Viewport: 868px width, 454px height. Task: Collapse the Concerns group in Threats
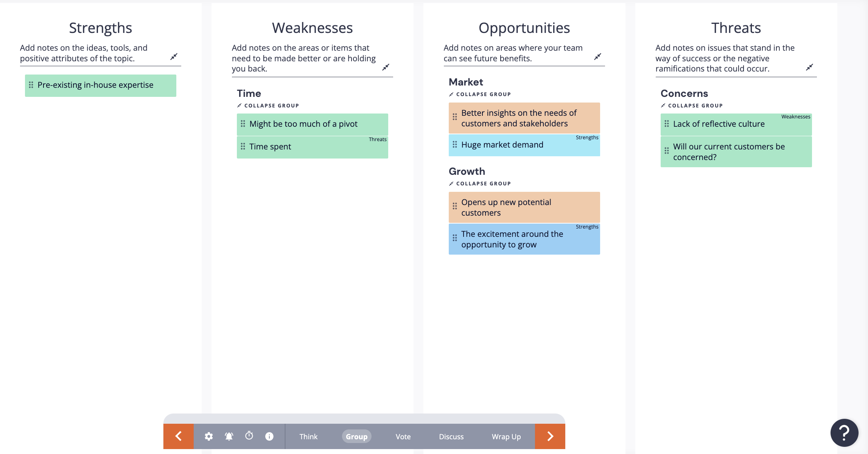click(692, 106)
